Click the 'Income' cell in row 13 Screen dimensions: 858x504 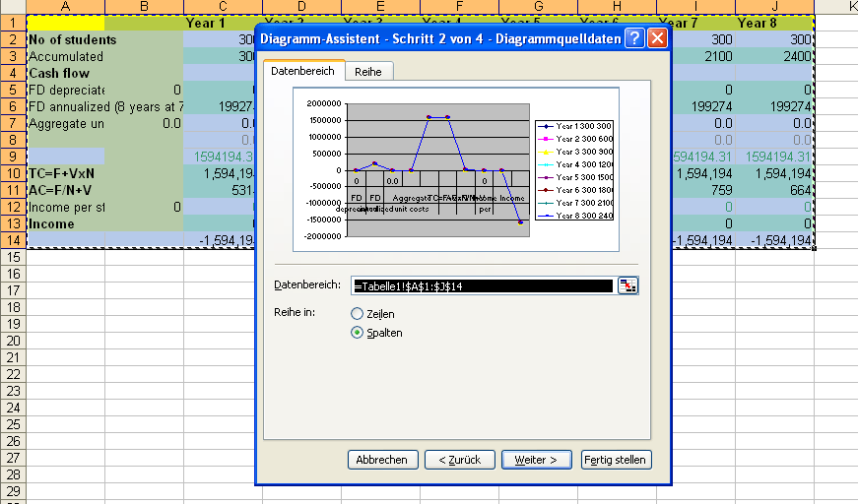pyautogui.click(x=66, y=224)
